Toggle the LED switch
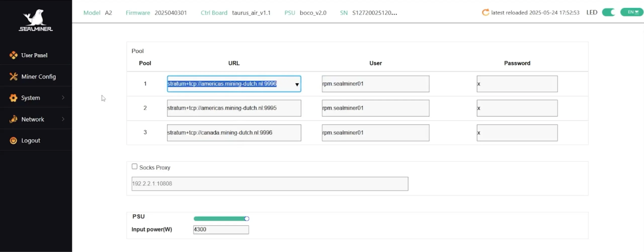 tap(609, 12)
